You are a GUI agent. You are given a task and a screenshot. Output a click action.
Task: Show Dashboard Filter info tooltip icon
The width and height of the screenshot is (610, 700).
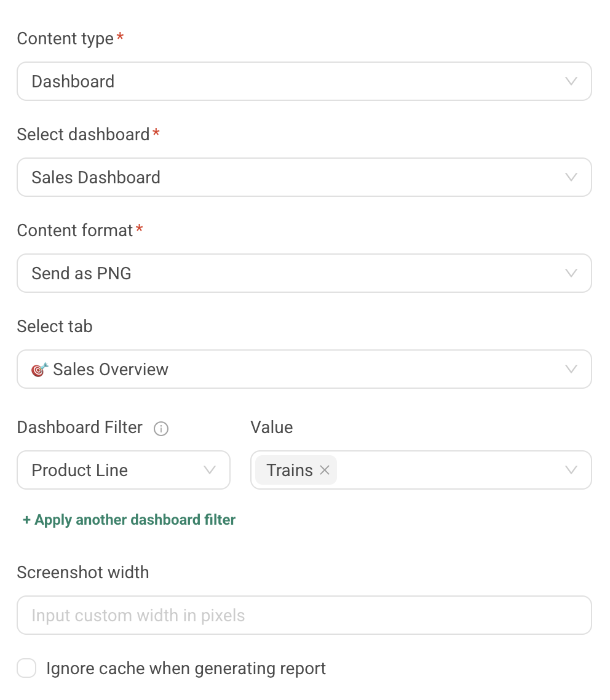click(161, 429)
